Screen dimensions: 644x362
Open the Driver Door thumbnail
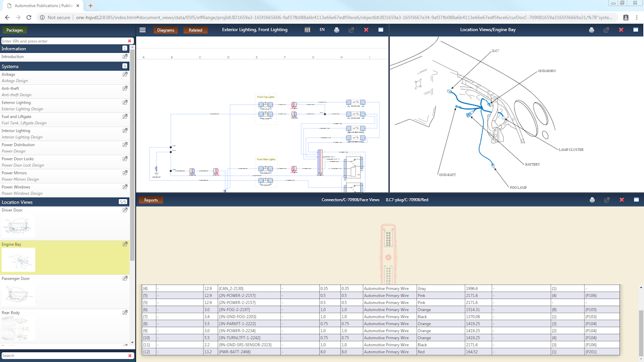(x=18, y=226)
